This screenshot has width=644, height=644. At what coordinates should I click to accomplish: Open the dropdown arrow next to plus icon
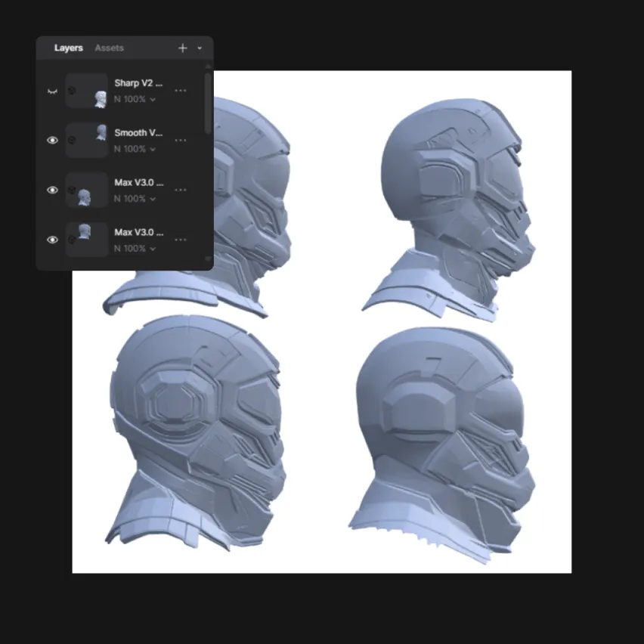coord(200,48)
